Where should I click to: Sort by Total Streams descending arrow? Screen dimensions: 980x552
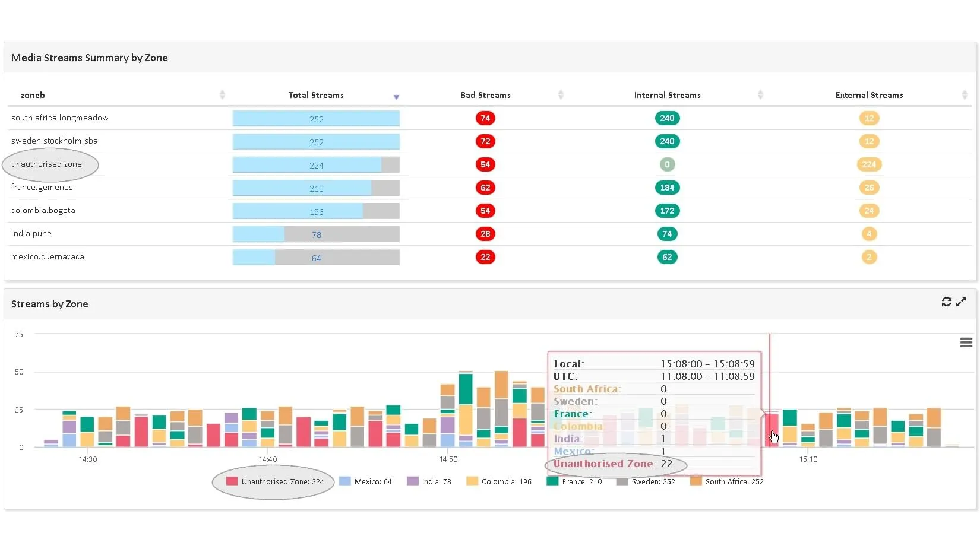point(396,97)
